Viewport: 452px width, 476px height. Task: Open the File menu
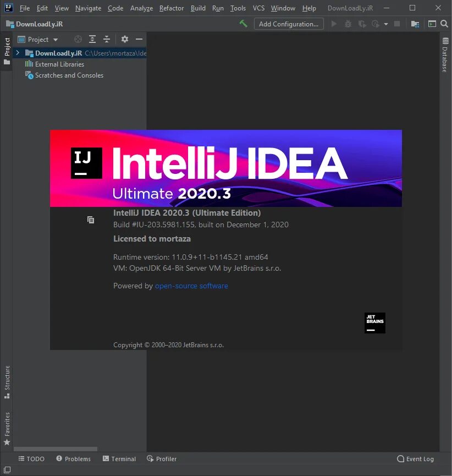click(x=25, y=8)
